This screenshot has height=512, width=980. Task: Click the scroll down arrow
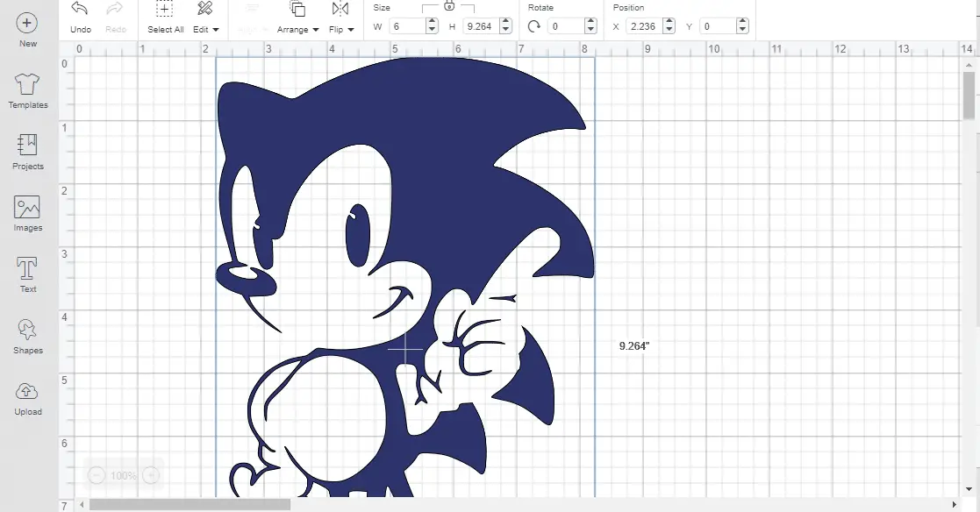click(969, 489)
